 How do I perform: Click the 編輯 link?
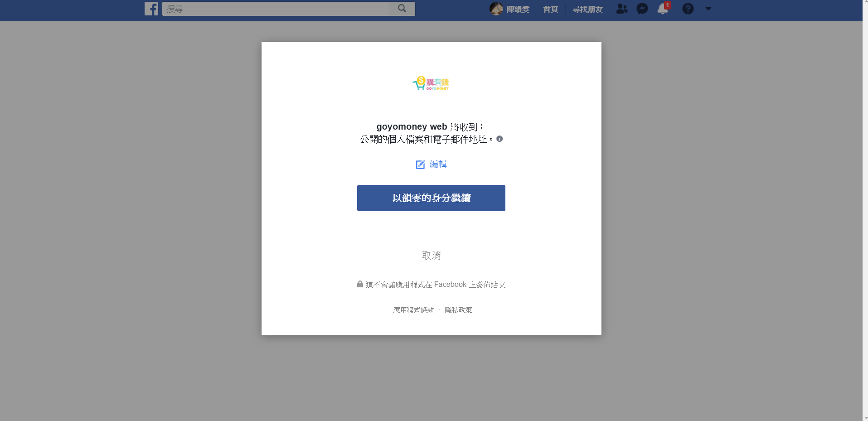coord(438,165)
